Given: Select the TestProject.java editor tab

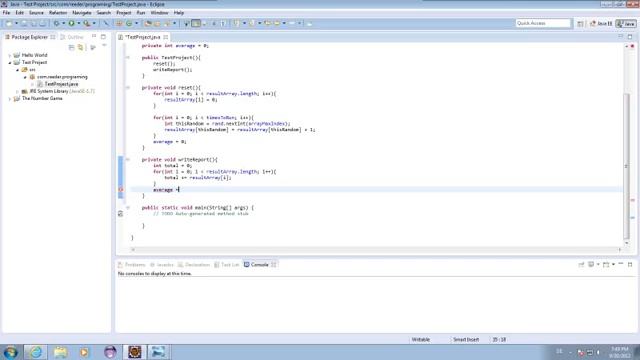Looking at the screenshot, I should coord(142,37).
